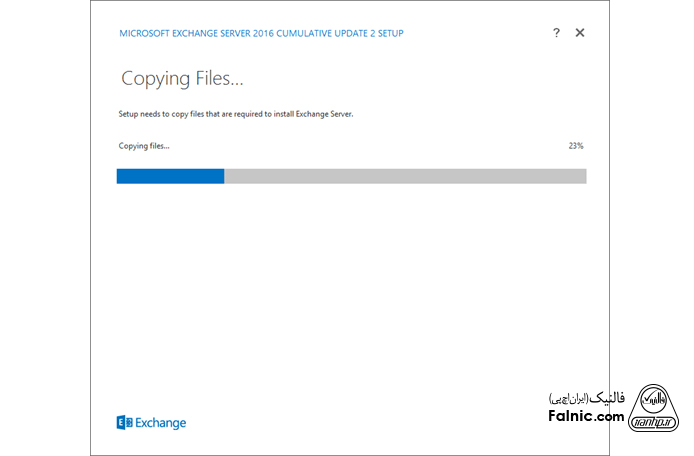Open the Falnic.com watermark link

[588, 416]
